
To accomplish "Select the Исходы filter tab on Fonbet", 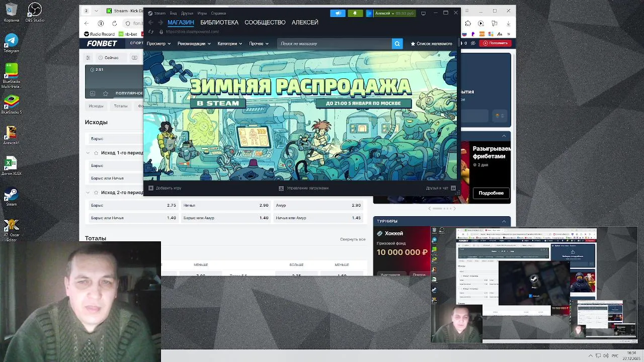I will 96,106.
